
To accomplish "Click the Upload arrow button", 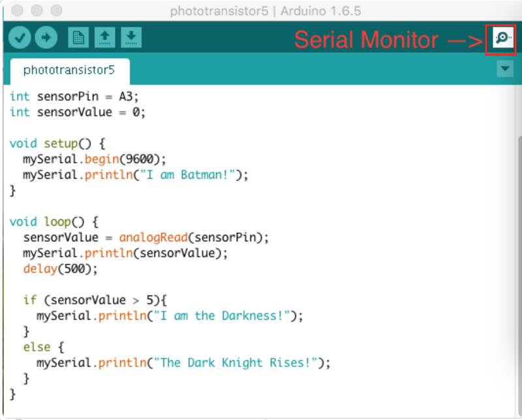I will [x=46, y=38].
